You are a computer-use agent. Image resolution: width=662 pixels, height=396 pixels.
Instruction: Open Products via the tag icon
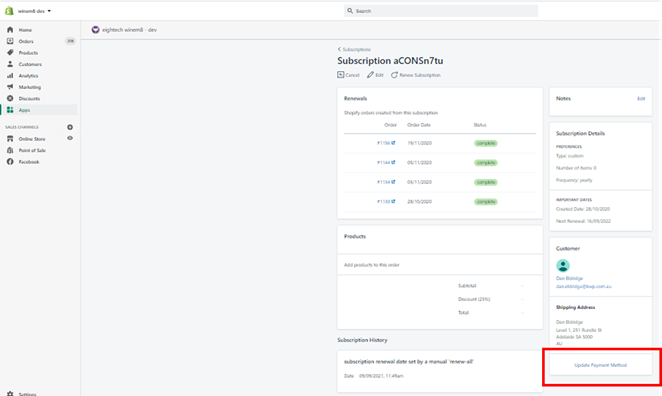click(x=10, y=53)
